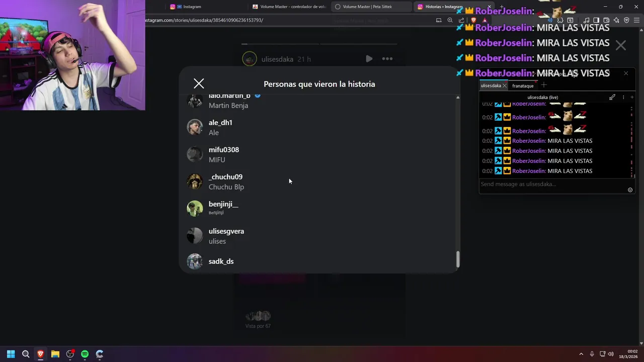Screen dimensions: 644x362
Task: Open the Brave VPN shield icon
Action: [x=626, y=20]
